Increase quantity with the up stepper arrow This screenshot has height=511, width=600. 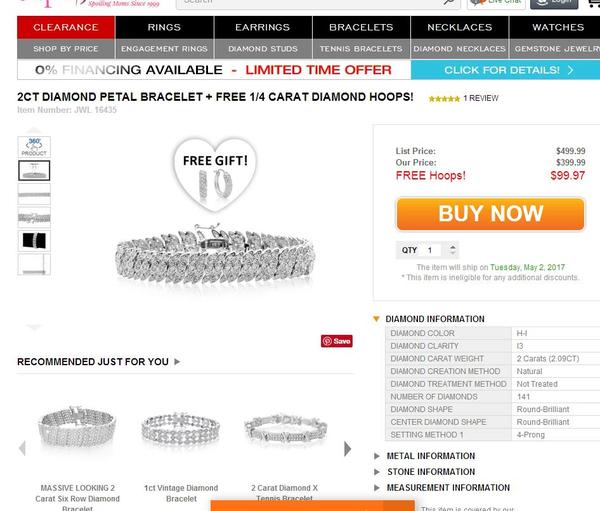(453, 247)
